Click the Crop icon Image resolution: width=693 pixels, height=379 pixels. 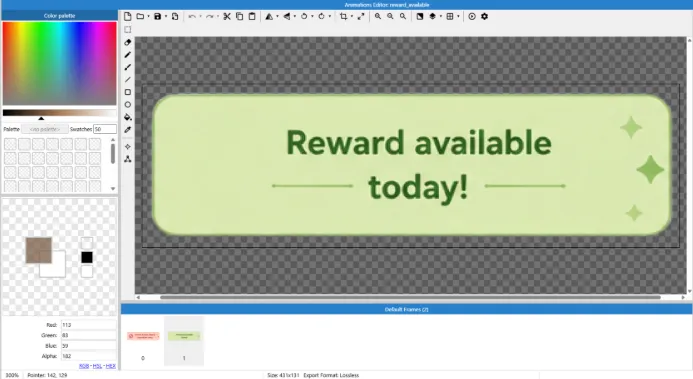[x=343, y=16]
